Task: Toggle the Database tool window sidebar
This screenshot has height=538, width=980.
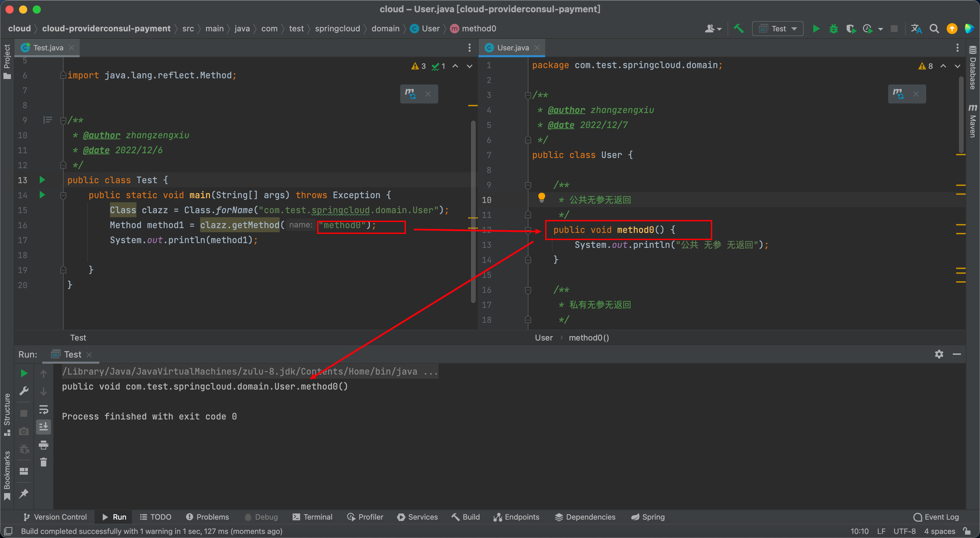Action: [973, 68]
